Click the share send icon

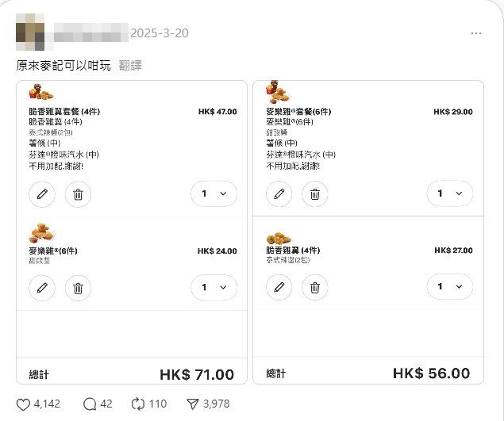tap(191, 404)
